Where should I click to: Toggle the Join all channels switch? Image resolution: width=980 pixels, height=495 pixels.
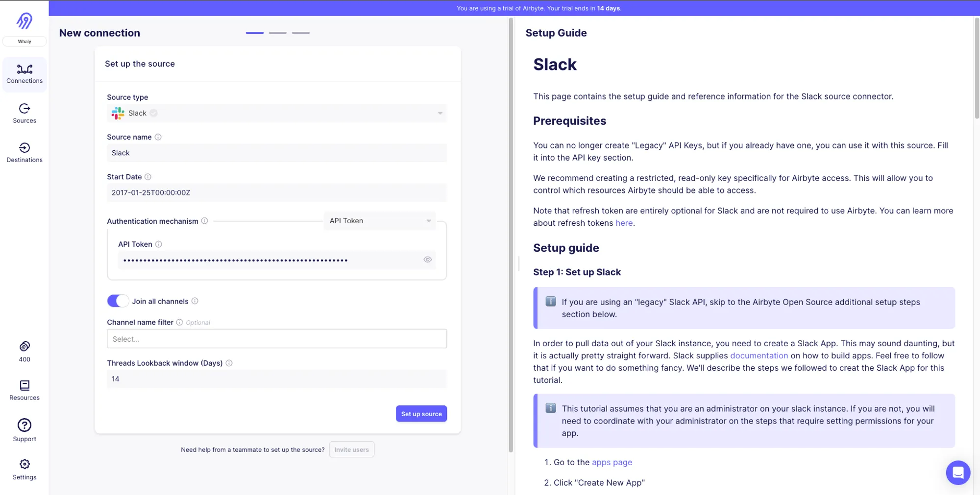point(118,301)
